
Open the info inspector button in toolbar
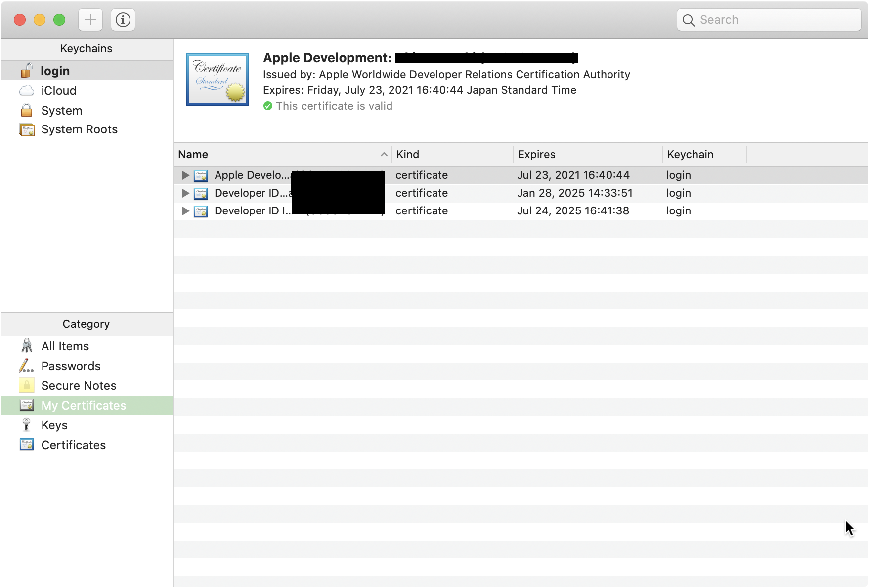coord(123,20)
